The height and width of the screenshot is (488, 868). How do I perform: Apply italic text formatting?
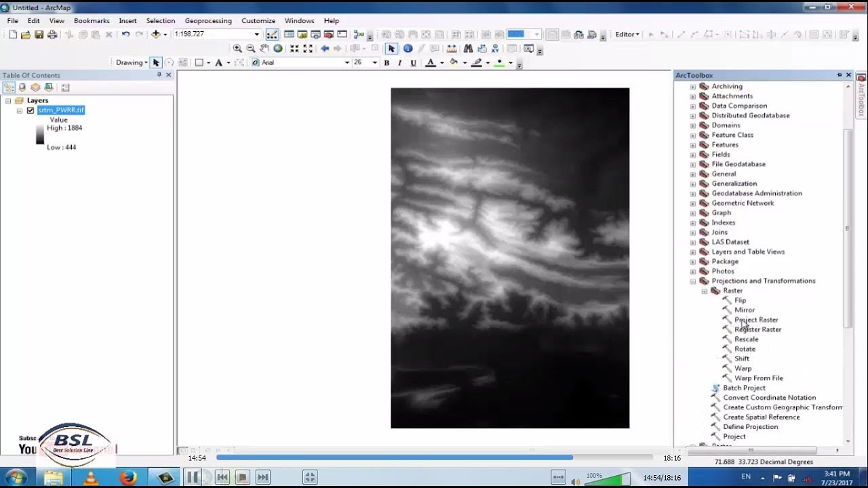399,63
